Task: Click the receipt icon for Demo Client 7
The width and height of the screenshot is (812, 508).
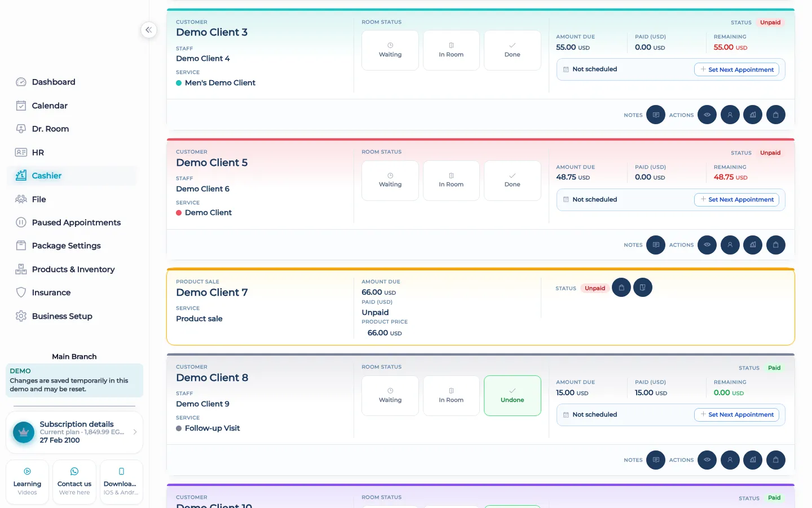Action: (643, 287)
